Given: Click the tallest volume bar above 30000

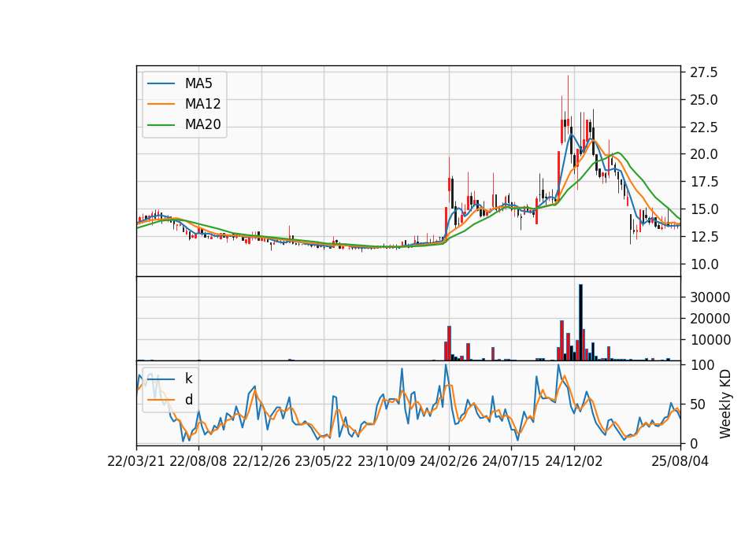Looking at the screenshot, I should [x=580, y=323].
